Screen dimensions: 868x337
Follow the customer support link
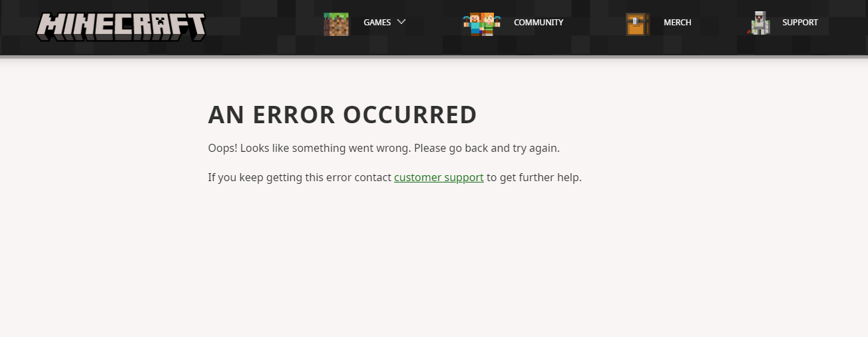click(439, 178)
